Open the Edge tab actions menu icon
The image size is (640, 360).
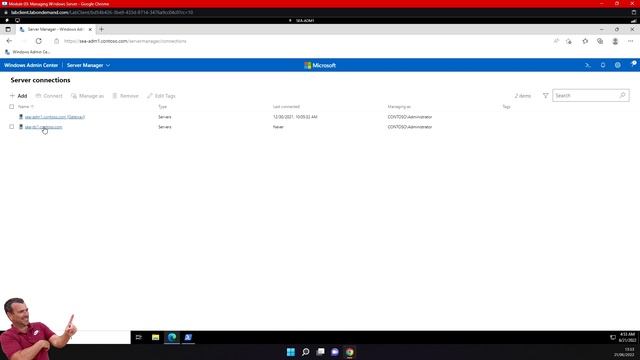pos(8,29)
